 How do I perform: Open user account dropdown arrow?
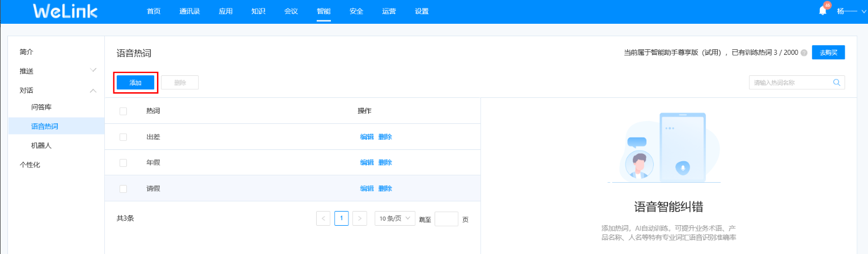[863, 11]
